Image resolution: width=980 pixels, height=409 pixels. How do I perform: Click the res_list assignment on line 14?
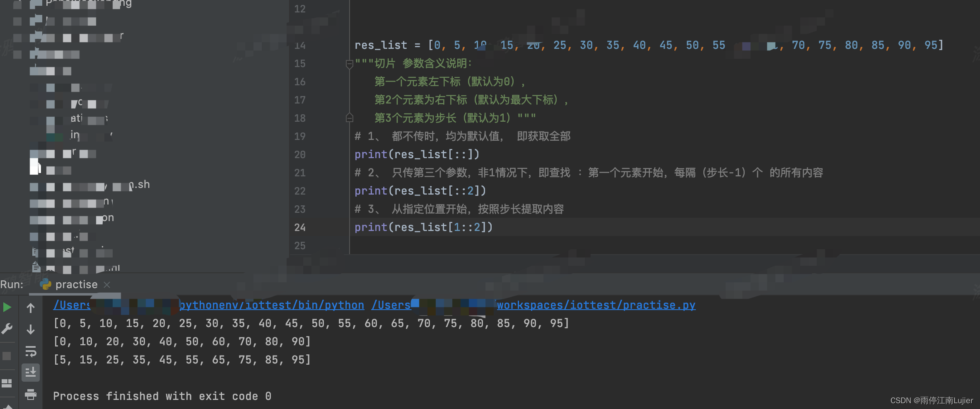pos(649,45)
